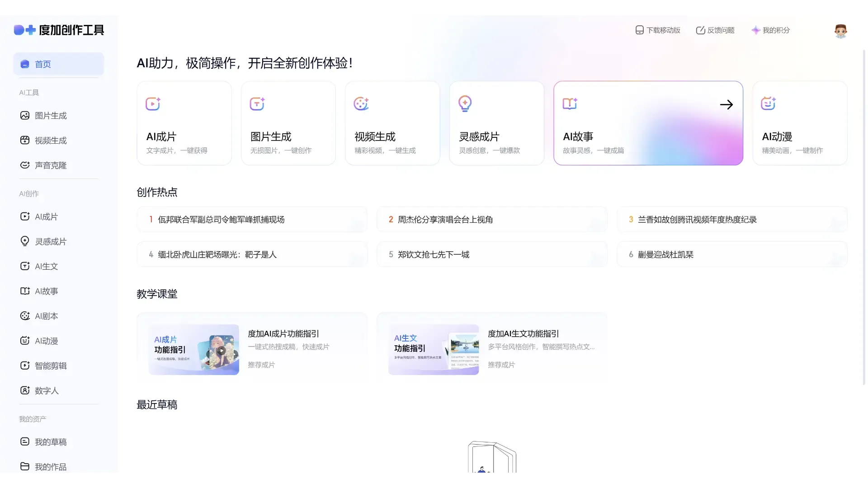Select hot topic 兰香如故创腾讯视频年度热度纪录
The image size is (868, 488).
click(x=732, y=220)
